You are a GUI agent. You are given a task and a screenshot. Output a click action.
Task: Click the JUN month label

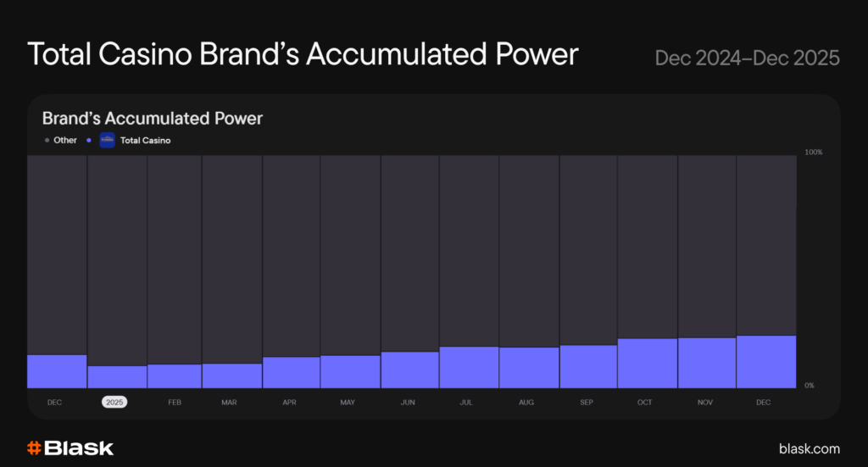(408, 403)
